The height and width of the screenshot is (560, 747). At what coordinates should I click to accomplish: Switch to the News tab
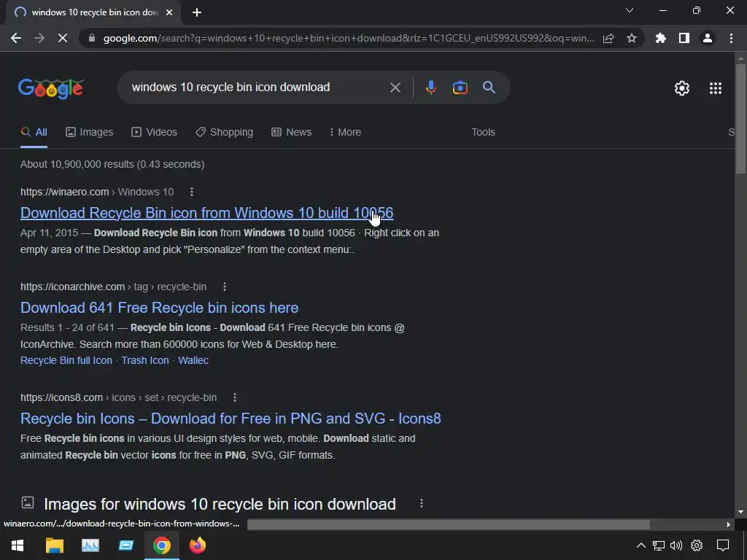292,132
